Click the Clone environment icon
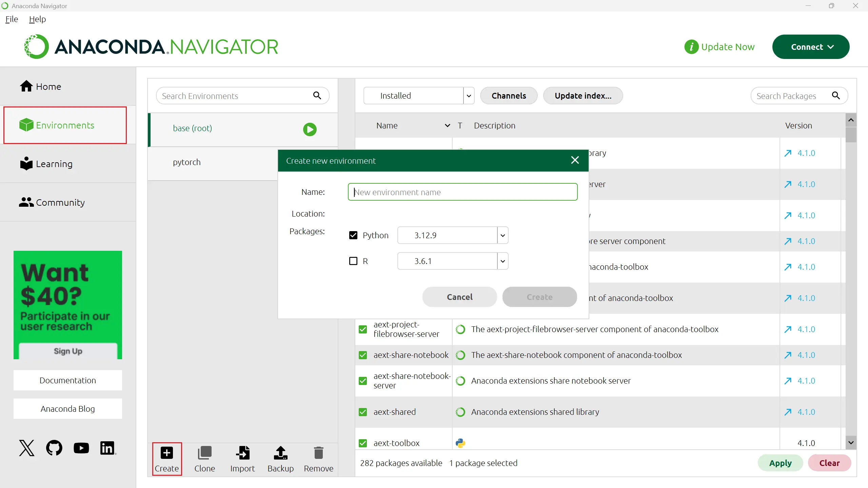This screenshot has height=488, width=868. pyautogui.click(x=204, y=453)
